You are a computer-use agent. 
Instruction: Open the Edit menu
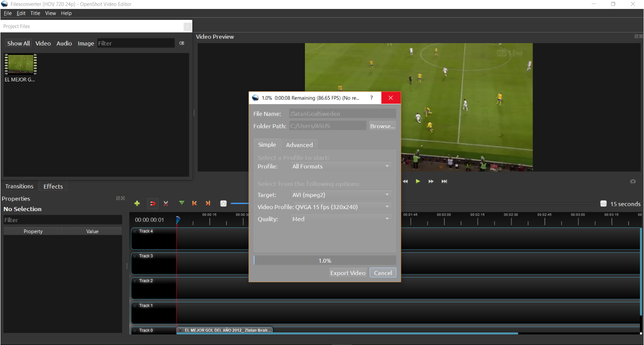[21, 13]
